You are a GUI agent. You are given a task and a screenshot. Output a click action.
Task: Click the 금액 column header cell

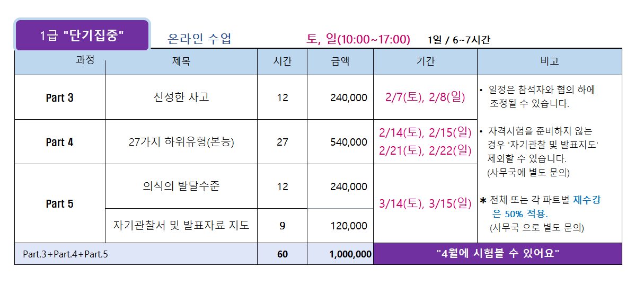coord(340,61)
